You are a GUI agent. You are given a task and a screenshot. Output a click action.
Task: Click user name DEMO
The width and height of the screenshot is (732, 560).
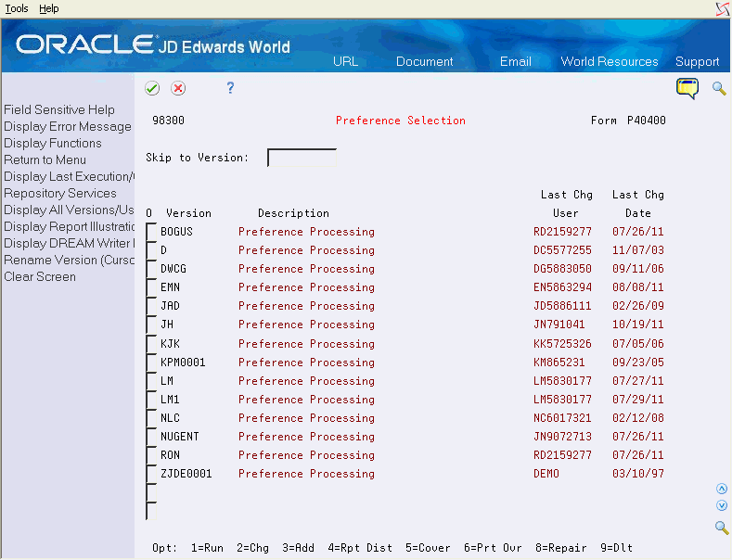pos(546,474)
